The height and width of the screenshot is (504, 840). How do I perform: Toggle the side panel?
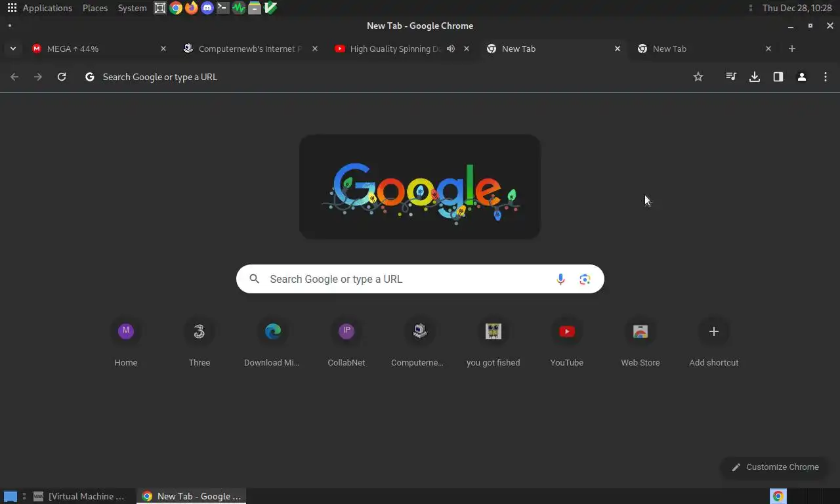click(x=778, y=77)
